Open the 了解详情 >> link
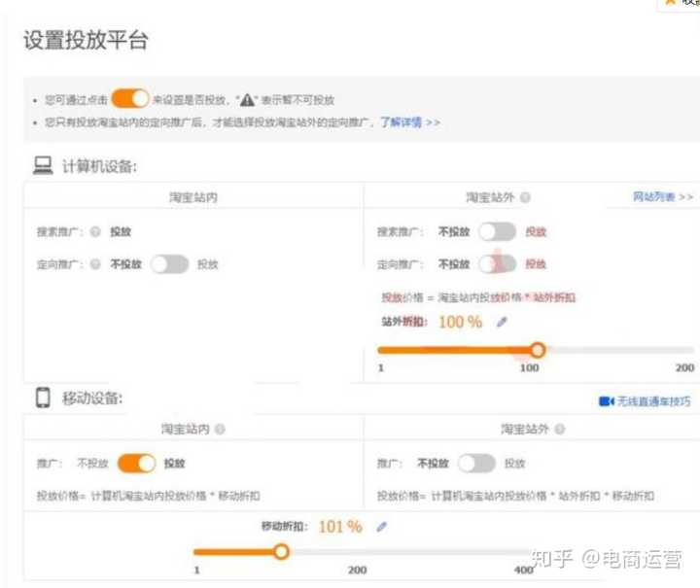This screenshot has height=588, width=700. pos(409,122)
